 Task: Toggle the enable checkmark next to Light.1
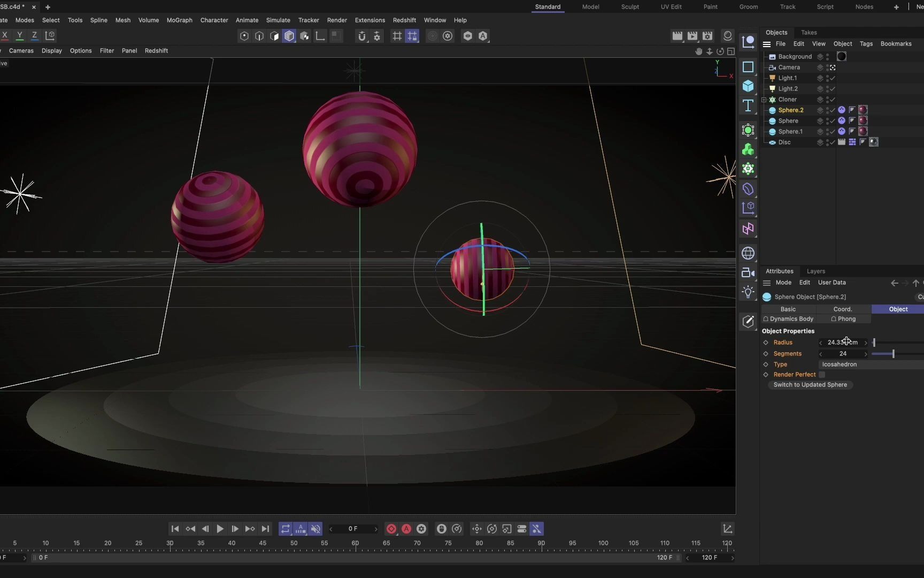(x=833, y=78)
